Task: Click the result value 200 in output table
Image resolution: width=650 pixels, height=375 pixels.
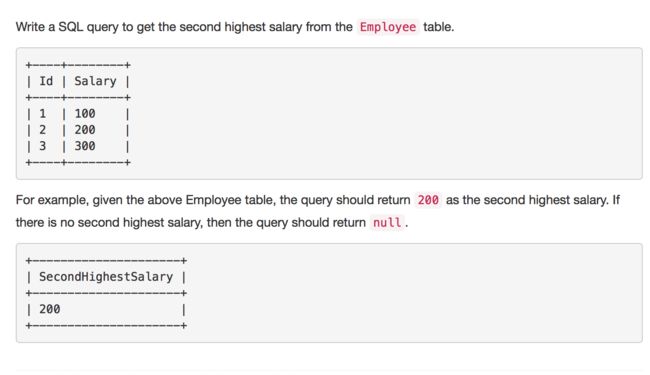Action: (x=50, y=309)
